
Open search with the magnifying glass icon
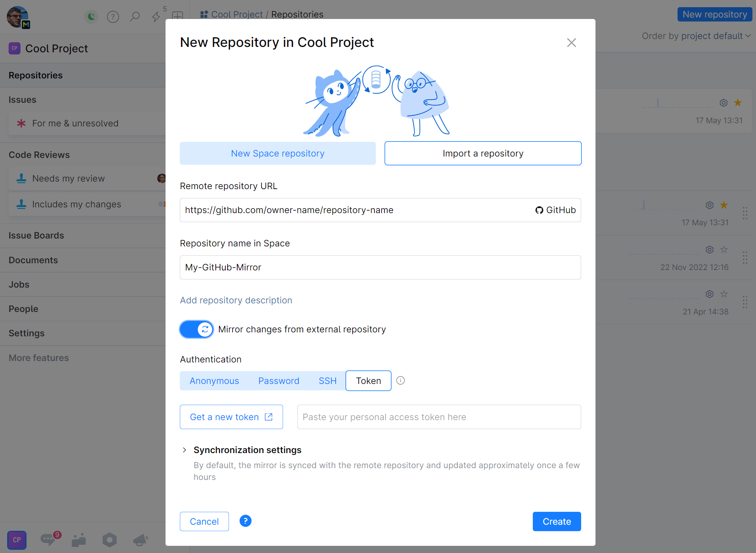(135, 16)
